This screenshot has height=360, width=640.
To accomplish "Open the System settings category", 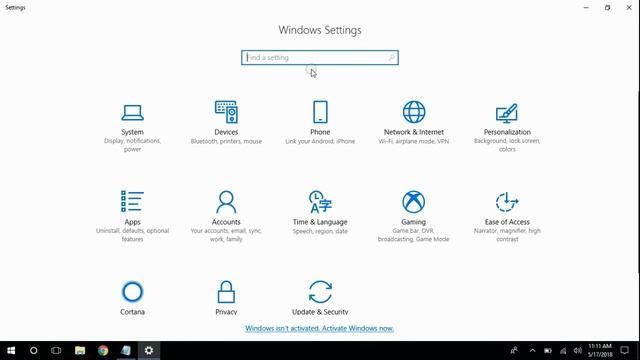I will (132, 127).
